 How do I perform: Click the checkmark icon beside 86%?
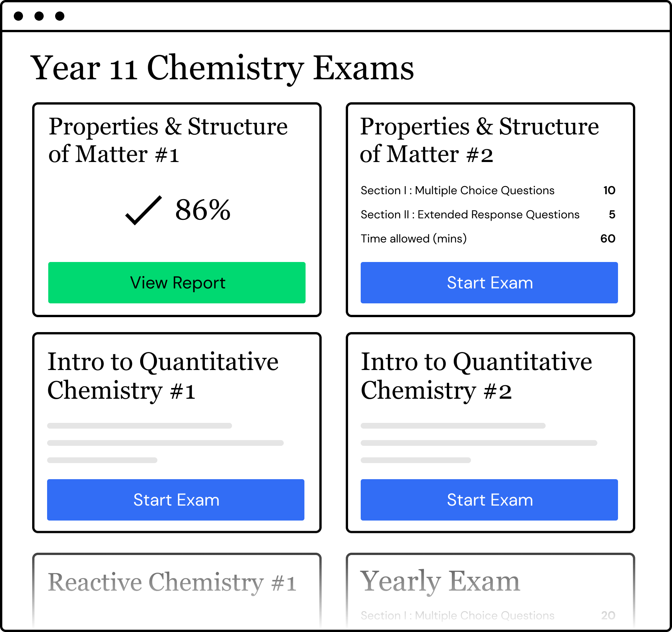(x=144, y=210)
